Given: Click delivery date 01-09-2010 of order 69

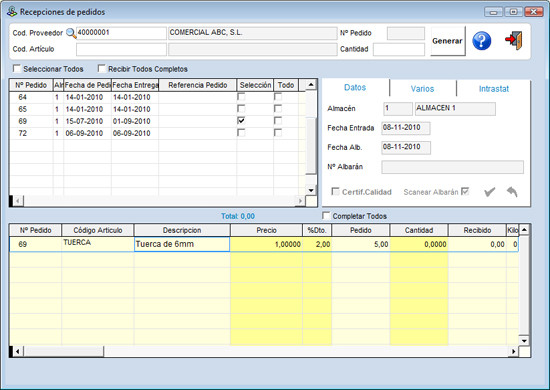Looking at the screenshot, I should pos(132,121).
